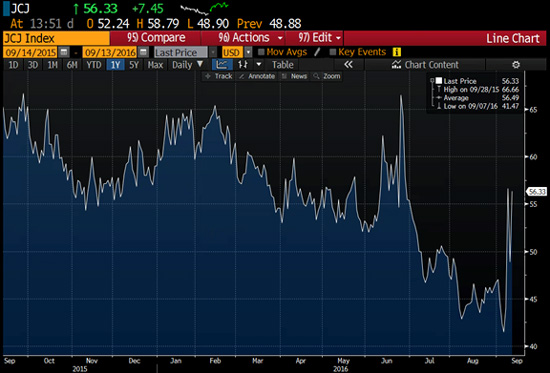Click the pencil edit icon beside Mov Avgs

pyautogui.click(x=317, y=52)
